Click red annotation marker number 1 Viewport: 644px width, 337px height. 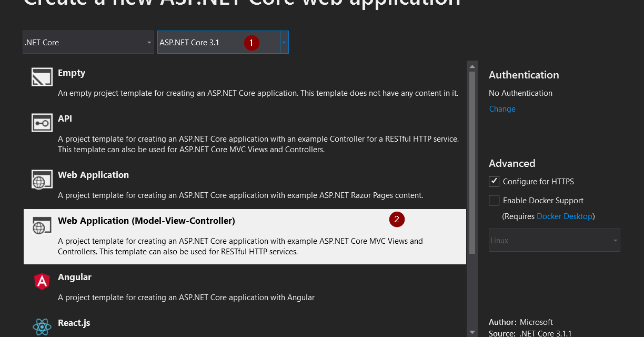[251, 43]
